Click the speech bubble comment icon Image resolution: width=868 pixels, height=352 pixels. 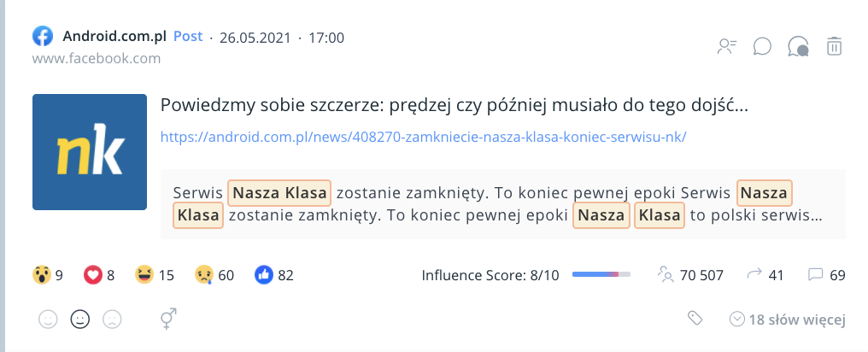coord(762,46)
